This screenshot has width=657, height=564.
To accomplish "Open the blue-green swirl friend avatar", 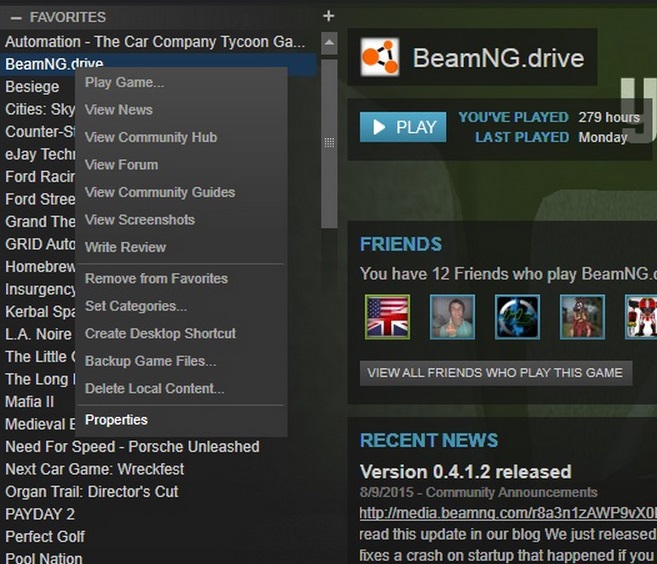I will (517, 317).
